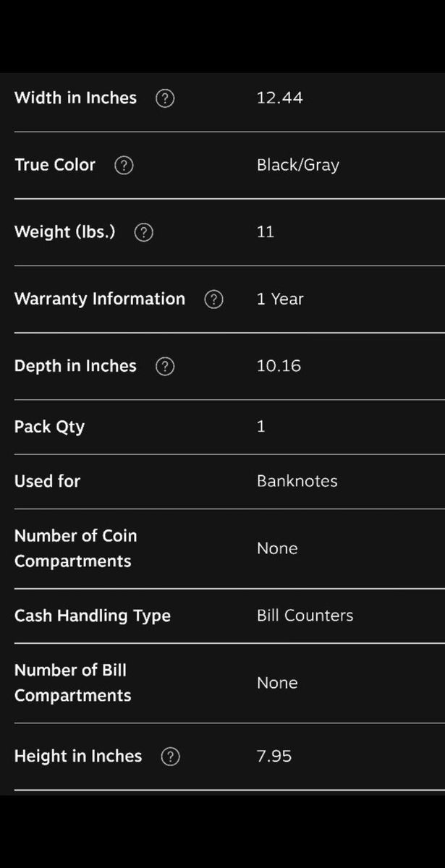Image resolution: width=445 pixels, height=868 pixels.
Task: Select the Pack Qty label
Action: 49,427
